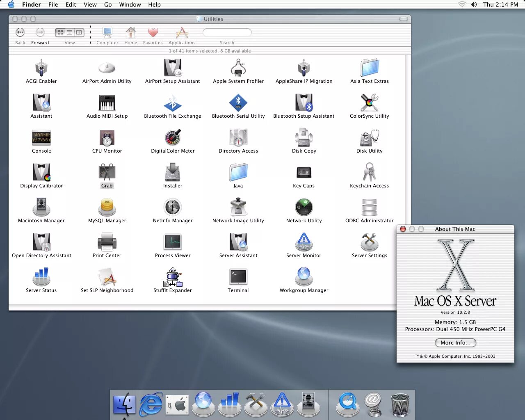
Task: Launch the Grab screenshot utility
Action: click(107, 173)
